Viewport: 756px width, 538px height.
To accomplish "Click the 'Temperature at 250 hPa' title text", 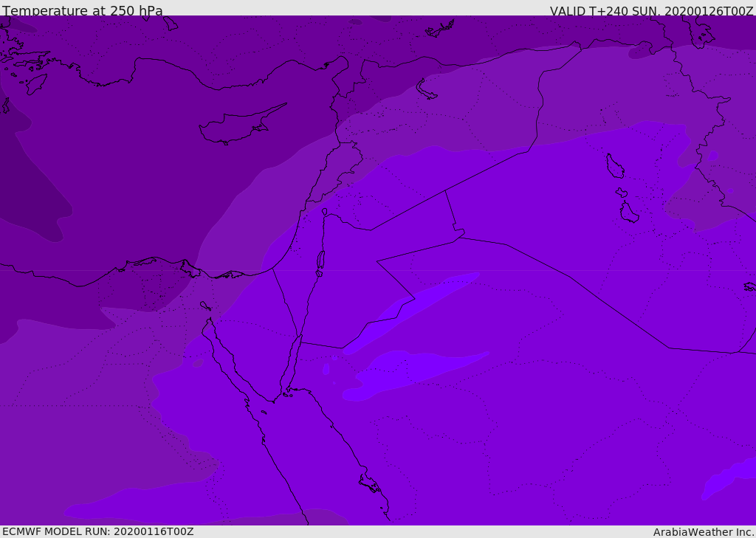I will point(83,10).
